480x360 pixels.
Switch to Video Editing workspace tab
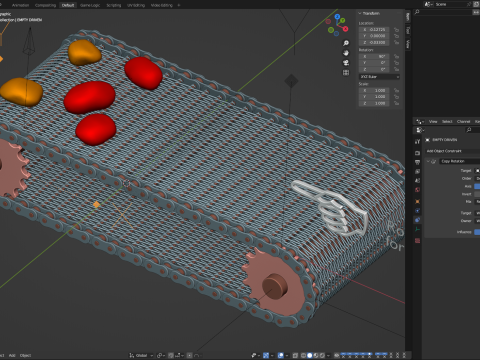click(162, 5)
